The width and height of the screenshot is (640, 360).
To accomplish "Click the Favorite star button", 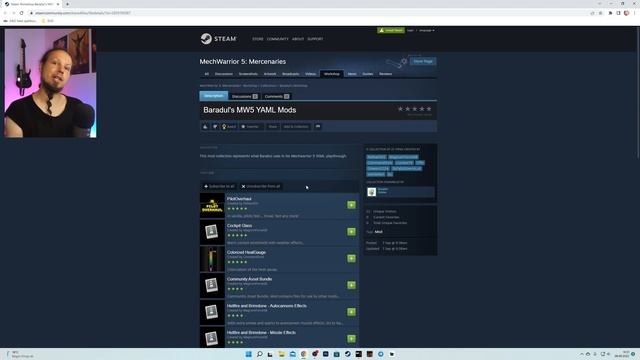I will 251,127.
